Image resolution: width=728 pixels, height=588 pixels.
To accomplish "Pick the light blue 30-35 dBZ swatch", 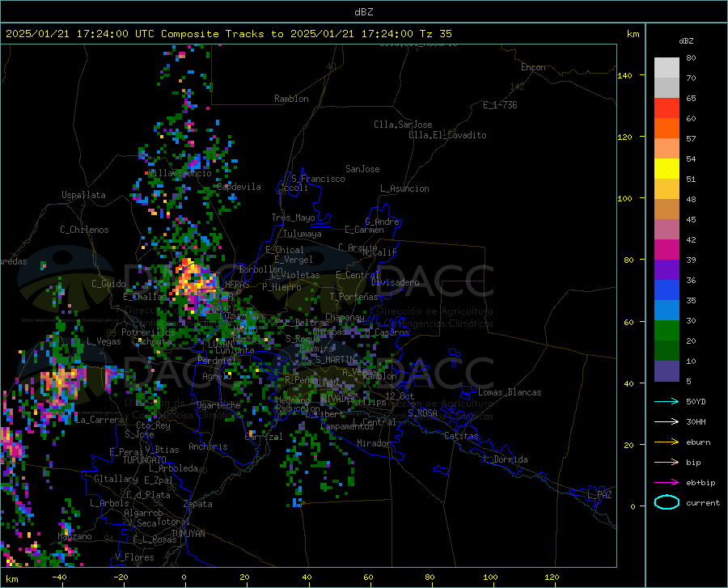I will pyautogui.click(x=667, y=311).
